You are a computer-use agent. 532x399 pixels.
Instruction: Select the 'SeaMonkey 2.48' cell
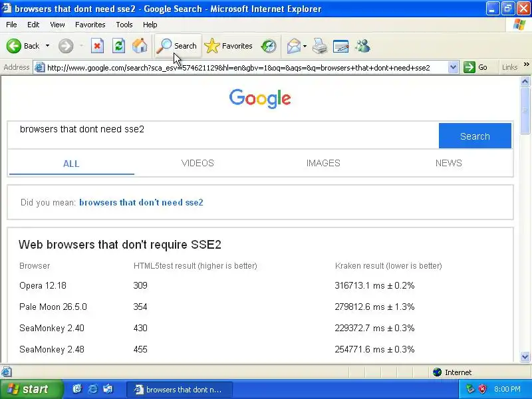[52, 350]
